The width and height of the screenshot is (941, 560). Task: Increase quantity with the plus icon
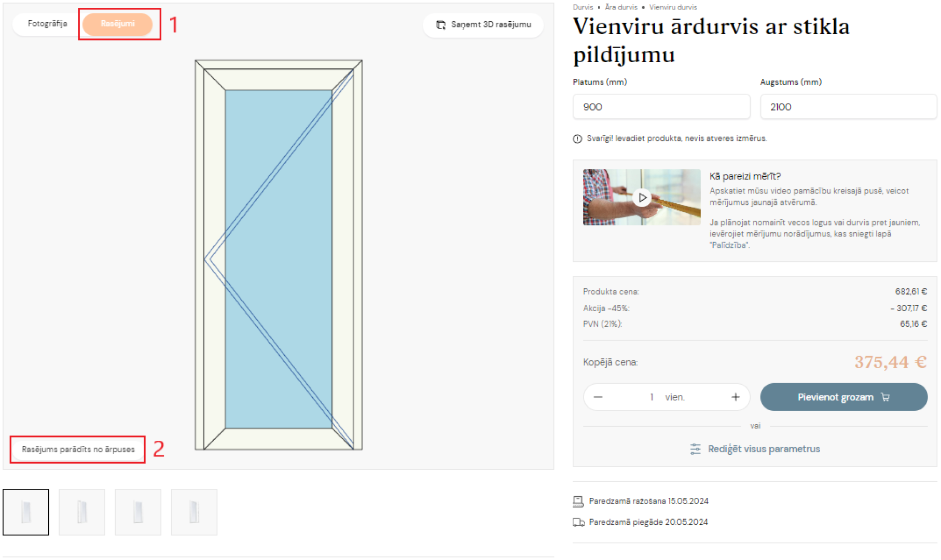click(x=736, y=397)
